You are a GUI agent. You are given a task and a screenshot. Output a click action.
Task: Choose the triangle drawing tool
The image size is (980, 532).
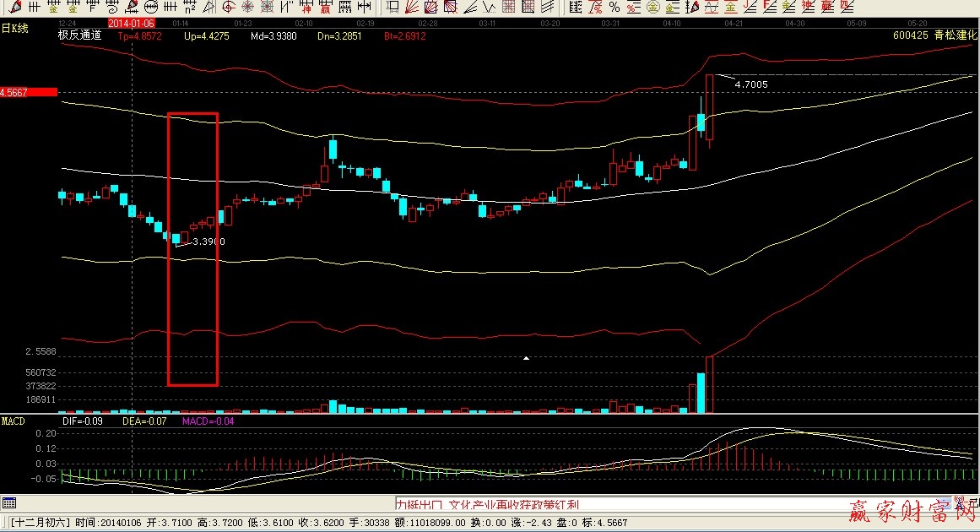(208, 7)
